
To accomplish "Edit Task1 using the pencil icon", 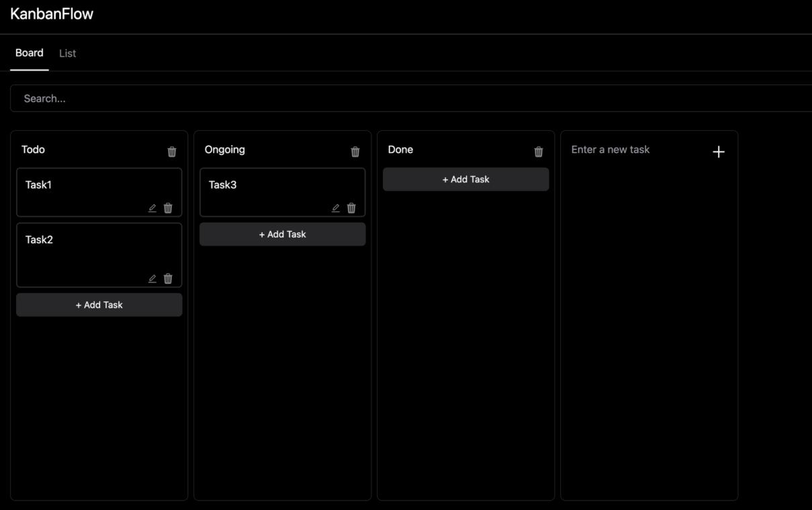I will pyautogui.click(x=152, y=208).
